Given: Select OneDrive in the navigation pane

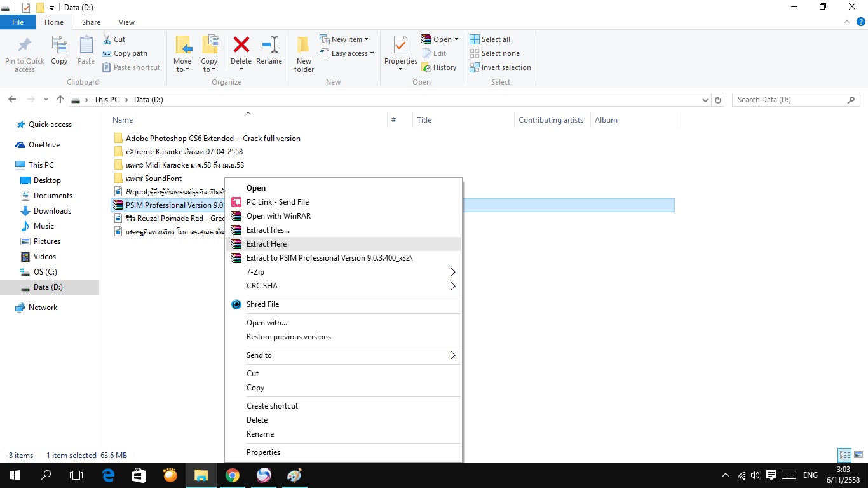Looking at the screenshot, I should [44, 145].
